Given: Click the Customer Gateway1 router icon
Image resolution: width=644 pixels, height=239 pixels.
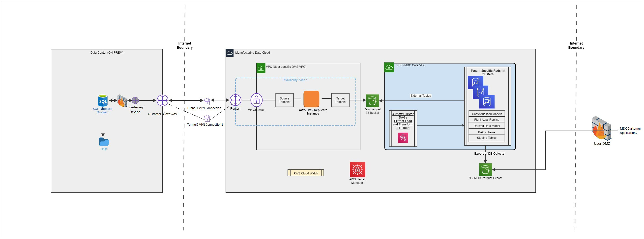Looking at the screenshot, I should pos(163,100).
